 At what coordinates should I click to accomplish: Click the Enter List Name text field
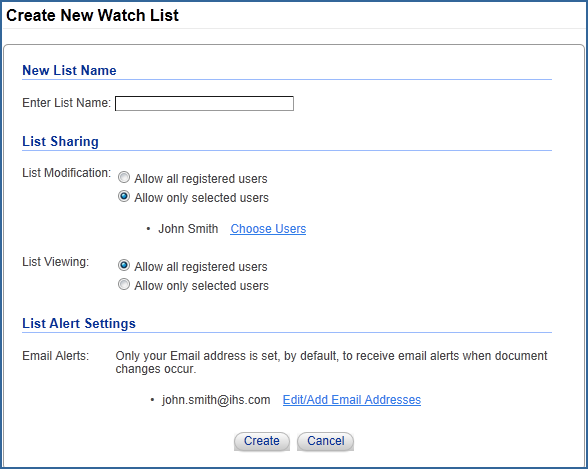pyautogui.click(x=204, y=103)
